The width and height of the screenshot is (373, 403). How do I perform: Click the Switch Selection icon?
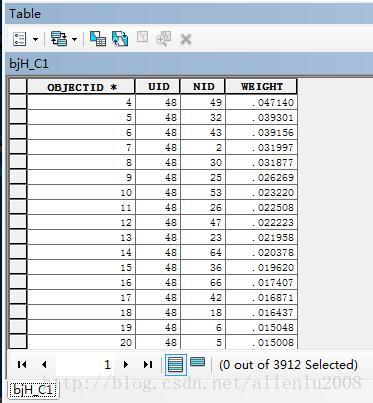point(120,39)
